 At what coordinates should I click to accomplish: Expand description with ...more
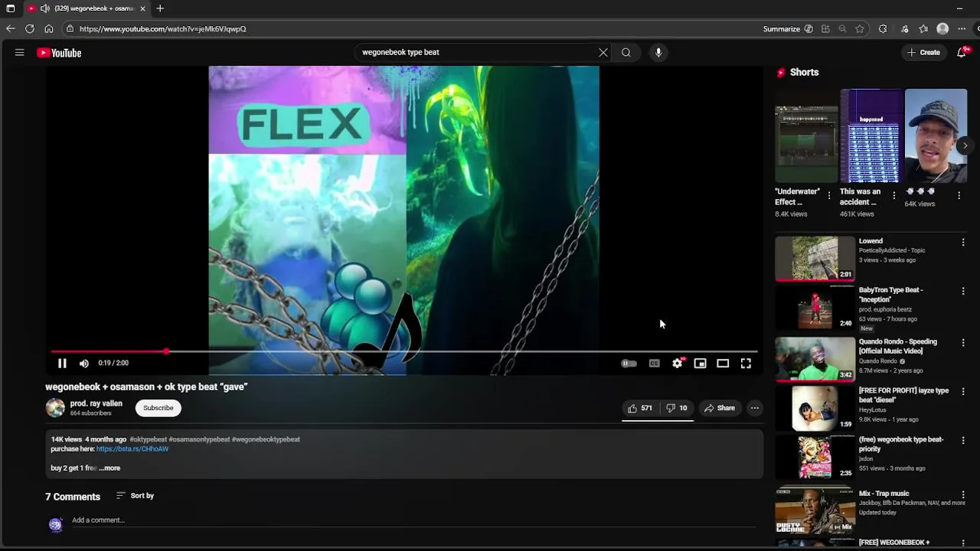109,468
